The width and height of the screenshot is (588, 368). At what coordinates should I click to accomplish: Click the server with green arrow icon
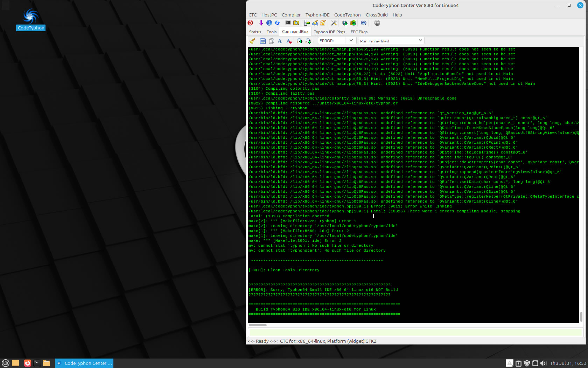click(x=307, y=23)
